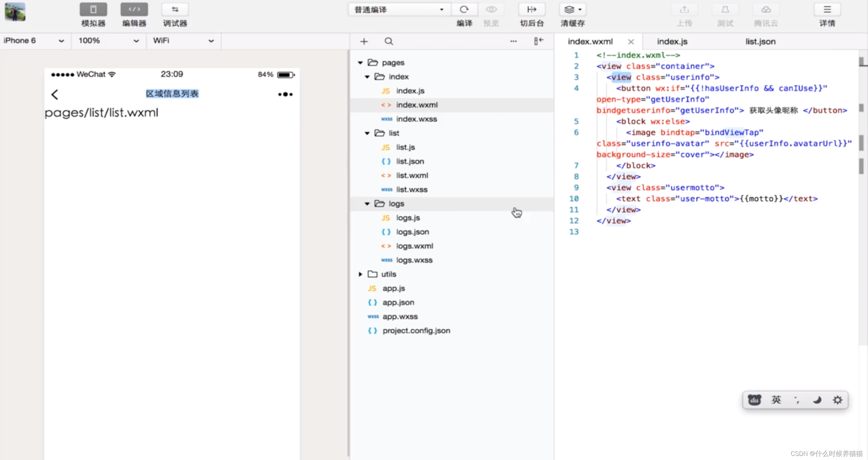Open logs.json file

point(452,232)
